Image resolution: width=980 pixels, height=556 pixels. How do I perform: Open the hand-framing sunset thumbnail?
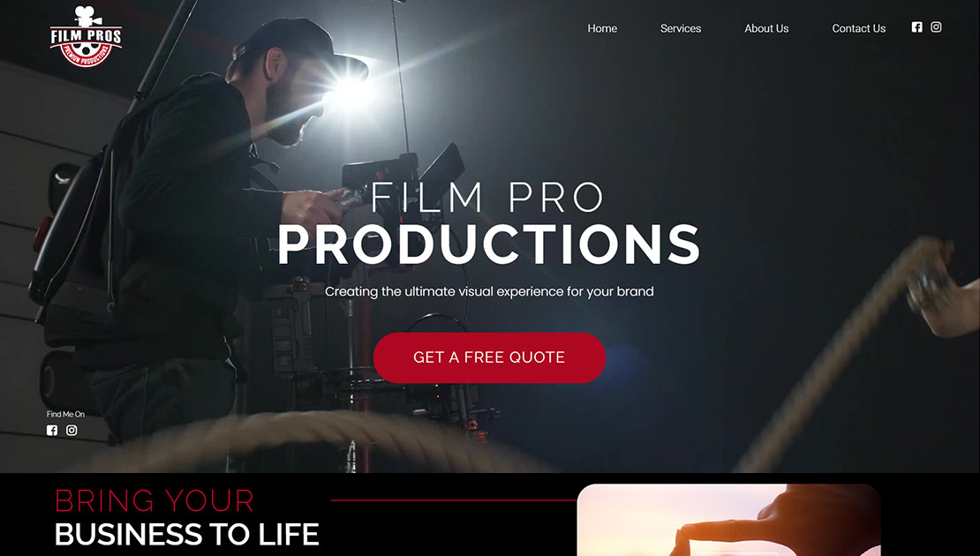coord(728,520)
